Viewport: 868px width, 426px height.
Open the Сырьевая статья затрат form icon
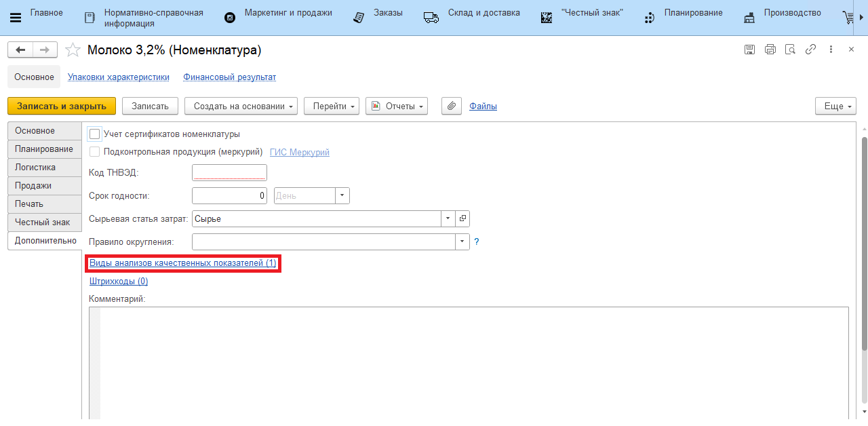pos(463,218)
